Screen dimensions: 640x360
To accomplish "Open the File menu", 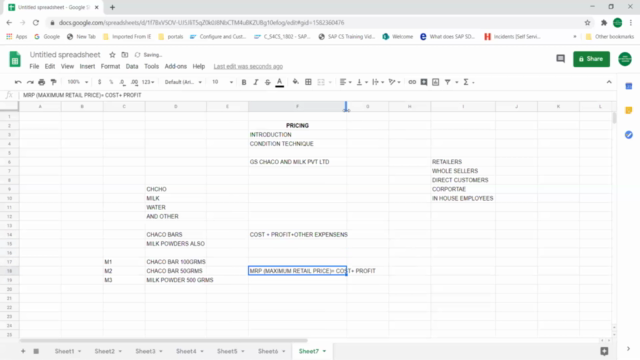I will click(x=34, y=66).
